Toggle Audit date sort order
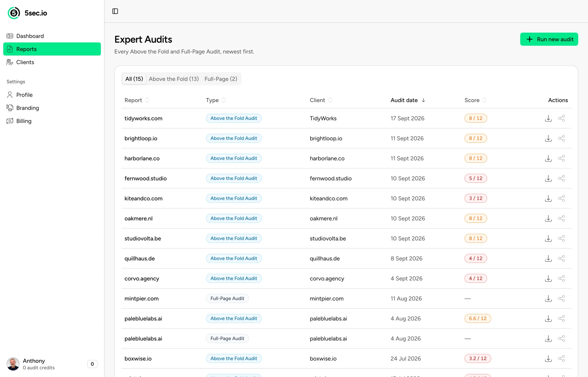This screenshot has height=377, width=588. tap(408, 100)
